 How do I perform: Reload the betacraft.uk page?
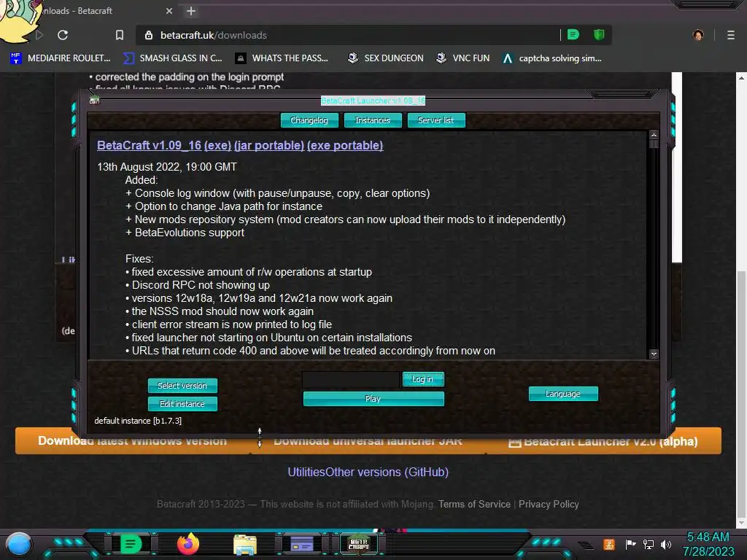[63, 35]
